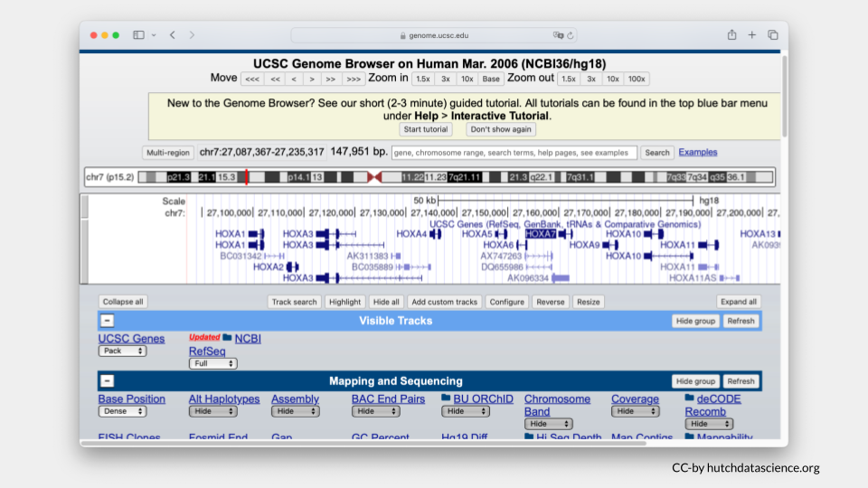Image resolution: width=868 pixels, height=488 pixels.
Task: Zoom out 10x
Action: coord(613,80)
